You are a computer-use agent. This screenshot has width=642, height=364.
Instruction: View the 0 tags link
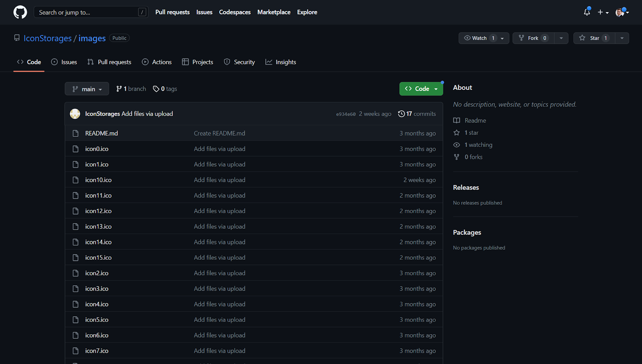click(x=165, y=89)
